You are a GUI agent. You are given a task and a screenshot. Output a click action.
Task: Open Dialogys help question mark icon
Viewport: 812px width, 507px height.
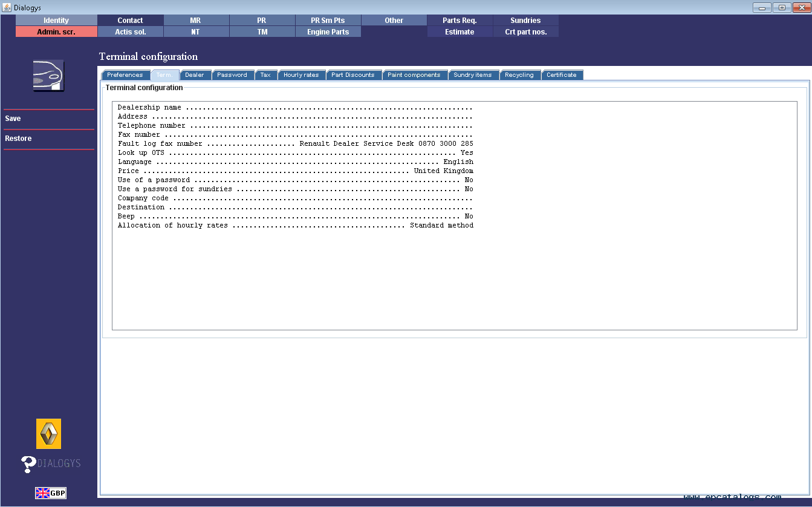coord(28,464)
